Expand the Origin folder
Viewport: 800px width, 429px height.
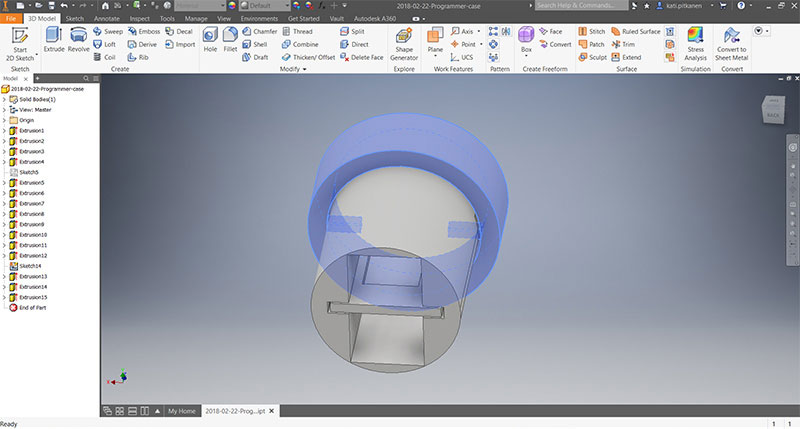click(5, 120)
